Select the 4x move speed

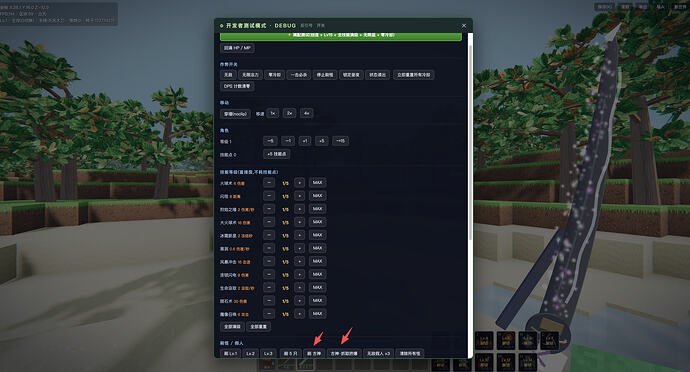point(307,114)
